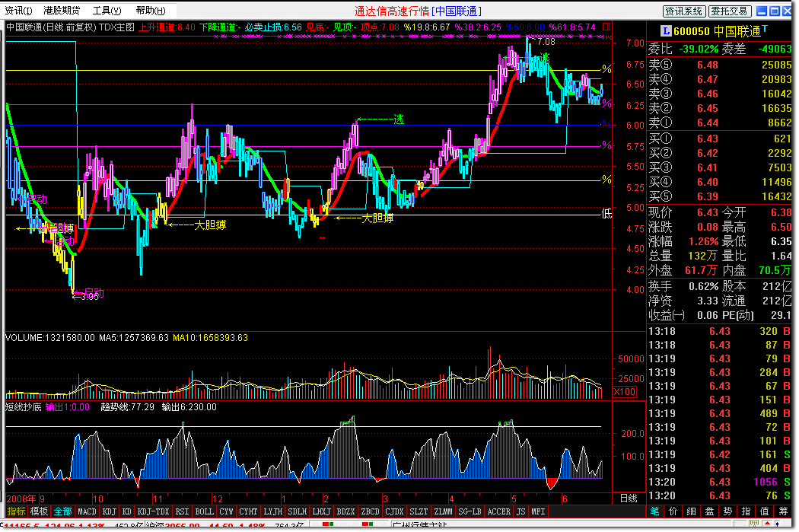The image size is (799, 532).
Task: Click the 委托交易 button
Action: point(729,11)
